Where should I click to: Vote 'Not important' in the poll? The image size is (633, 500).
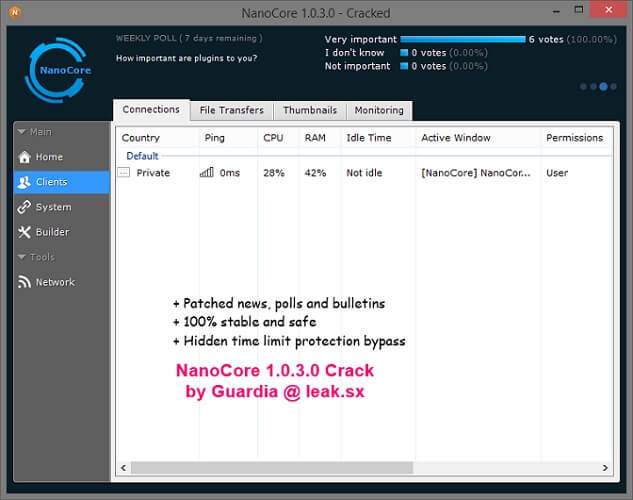pyautogui.click(x=357, y=66)
